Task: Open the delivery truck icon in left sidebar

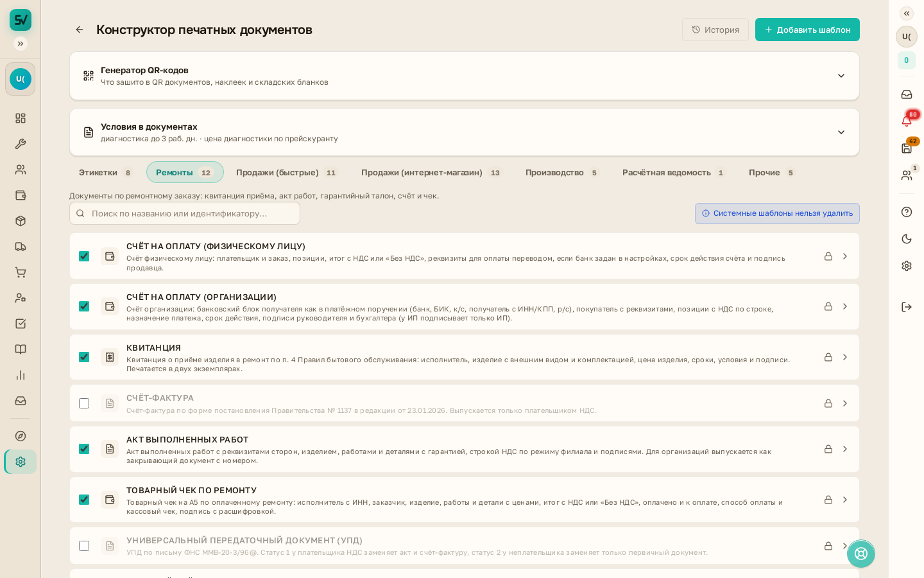Action: tap(21, 247)
